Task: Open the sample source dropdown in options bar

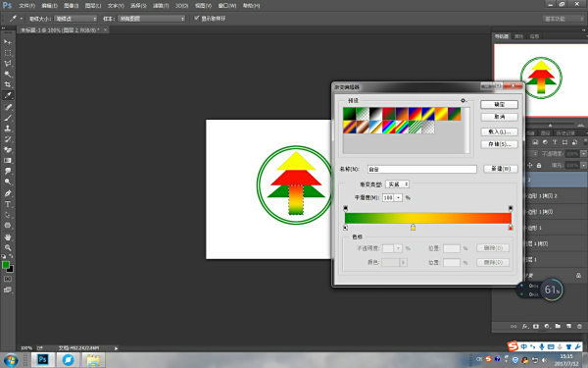Action: pyautogui.click(x=152, y=19)
